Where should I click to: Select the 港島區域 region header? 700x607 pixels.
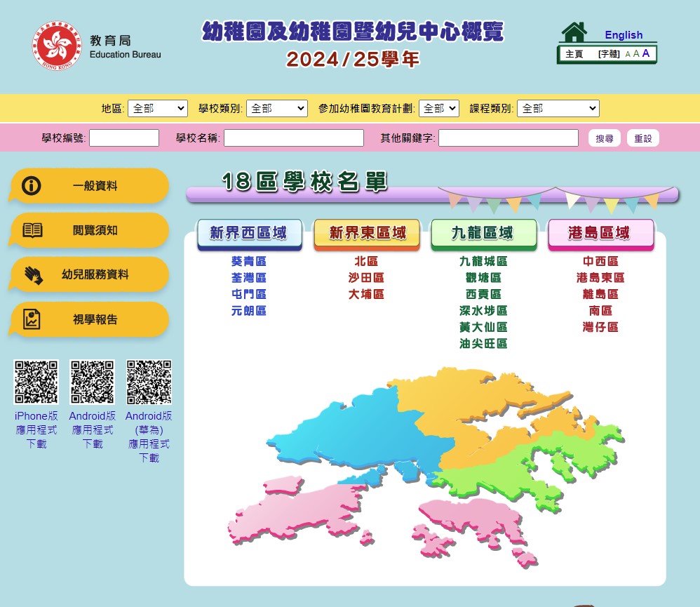600,232
